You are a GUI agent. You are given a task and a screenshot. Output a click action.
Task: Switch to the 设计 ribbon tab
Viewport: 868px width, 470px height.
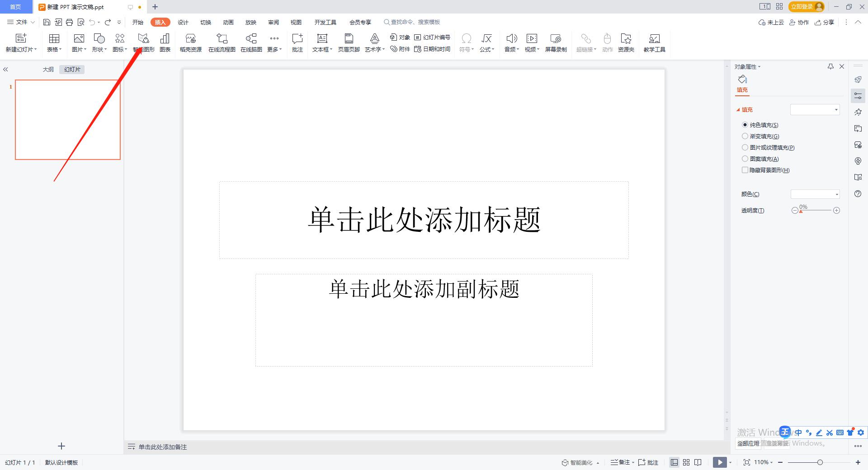pyautogui.click(x=183, y=22)
